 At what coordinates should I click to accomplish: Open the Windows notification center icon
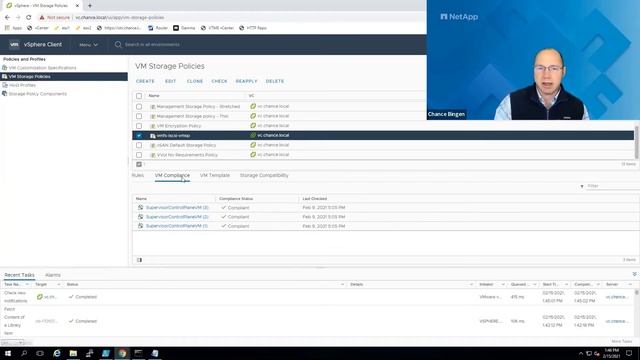629,353
